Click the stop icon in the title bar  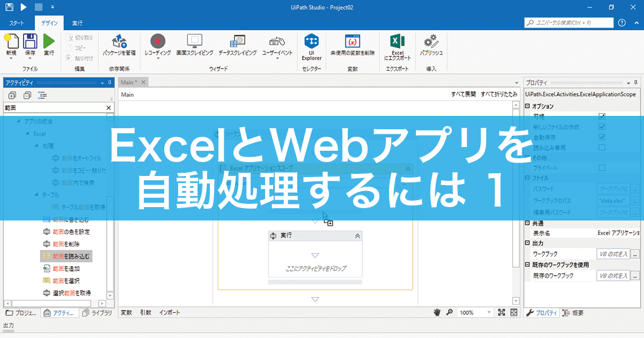[38, 7]
